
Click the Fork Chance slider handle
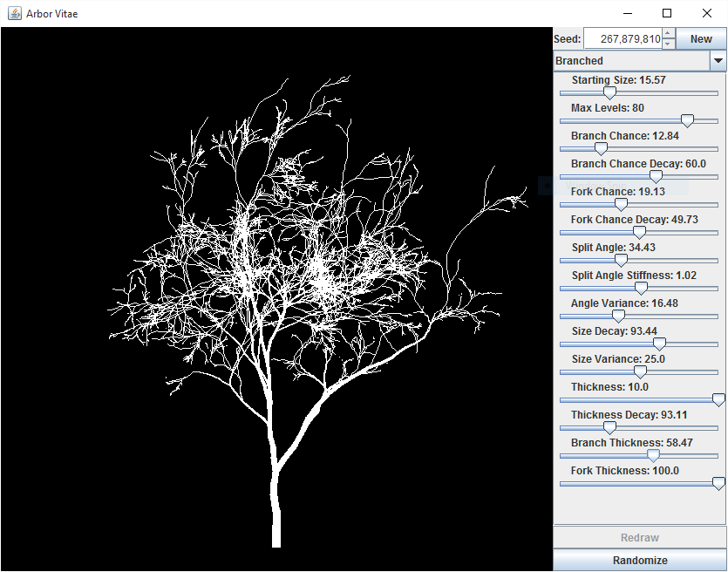[x=621, y=204]
